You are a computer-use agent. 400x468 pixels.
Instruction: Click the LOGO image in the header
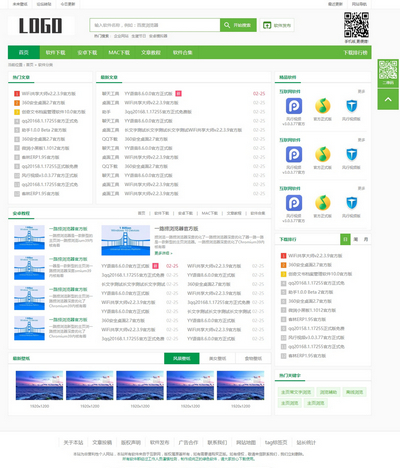click(x=41, y=26)
